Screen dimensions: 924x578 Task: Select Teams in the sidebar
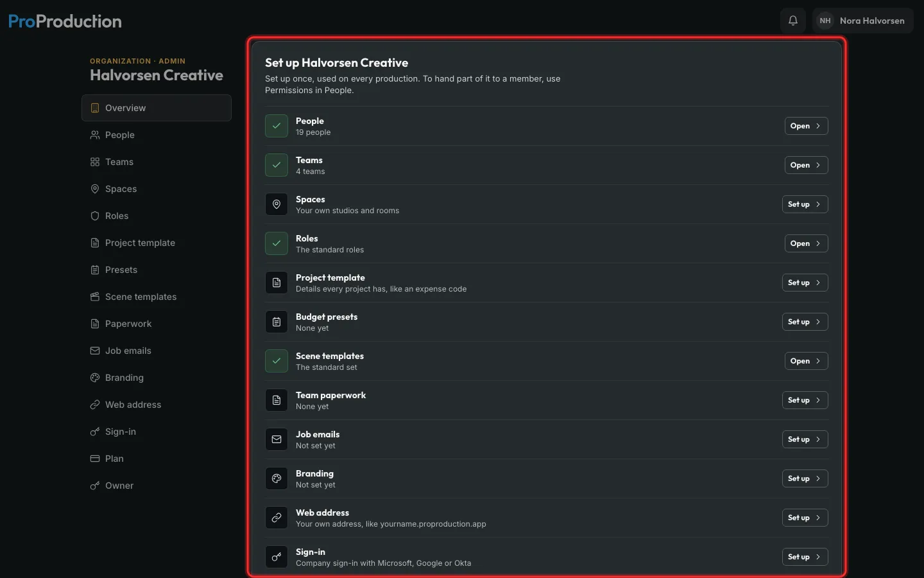(157, 162)
